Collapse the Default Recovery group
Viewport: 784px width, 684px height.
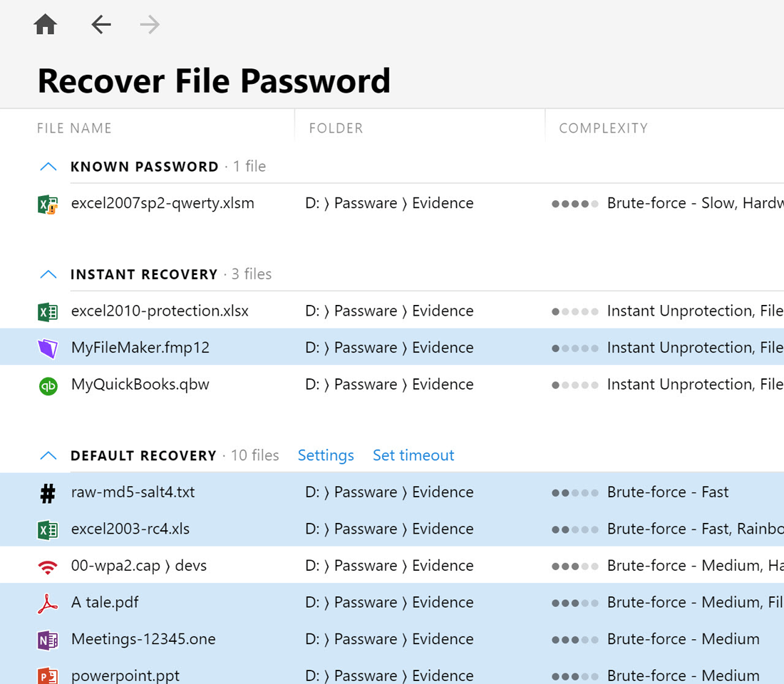pos(48,456)
